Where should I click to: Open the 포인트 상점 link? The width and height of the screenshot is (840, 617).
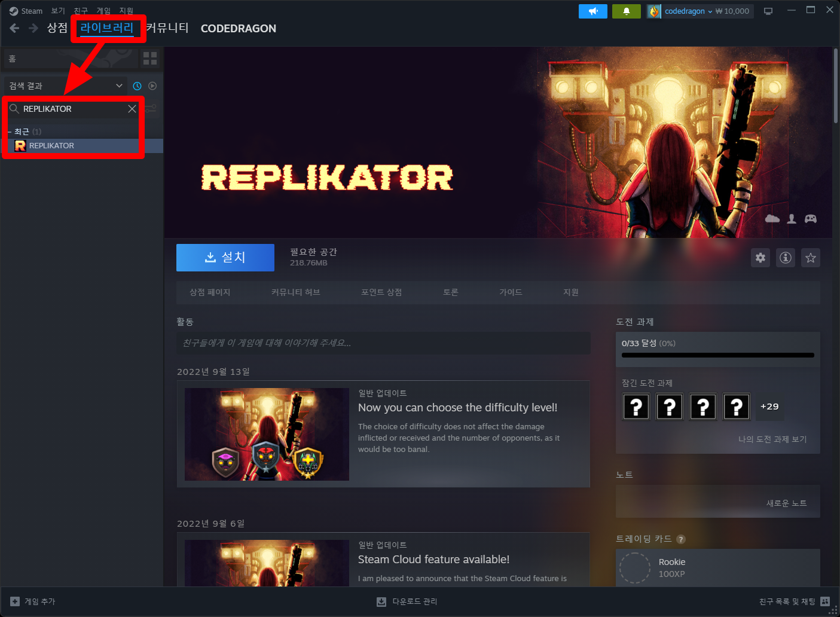(x=381, y=292)
